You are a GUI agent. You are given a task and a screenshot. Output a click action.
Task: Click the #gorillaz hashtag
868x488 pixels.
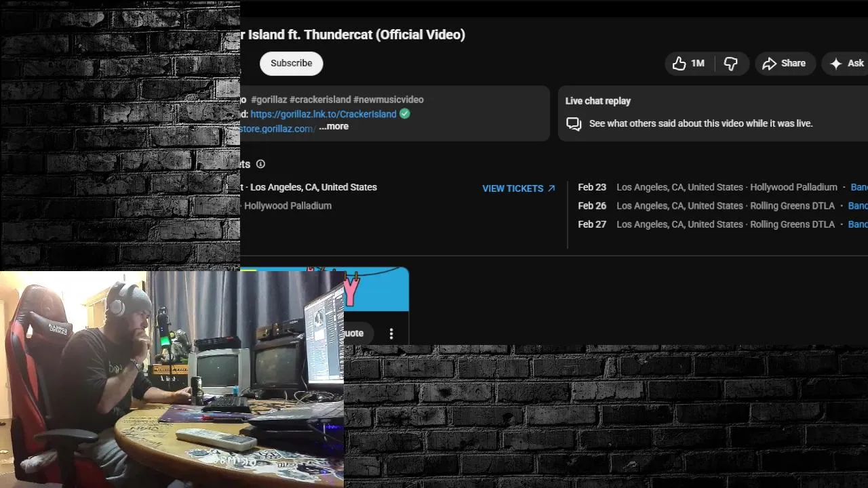(269, 100)
